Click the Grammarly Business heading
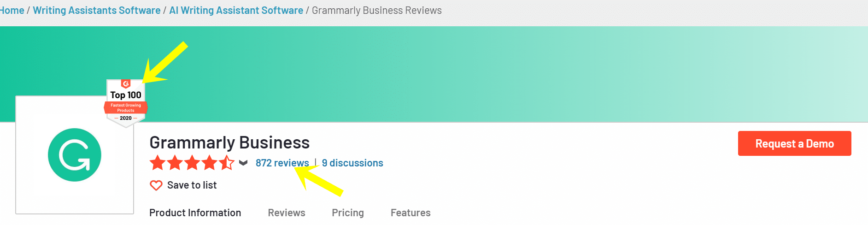Viewport: 868px width, 225px height. 229,142
